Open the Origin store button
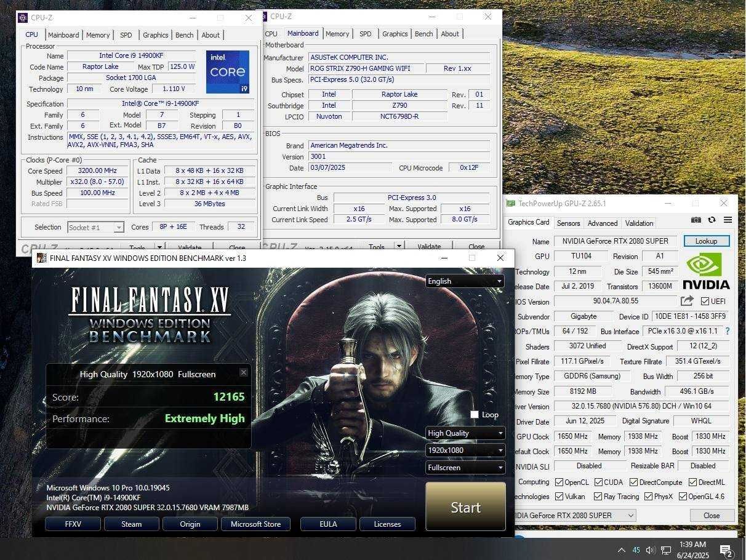746x560 pixels. click(x=190, y=524)
